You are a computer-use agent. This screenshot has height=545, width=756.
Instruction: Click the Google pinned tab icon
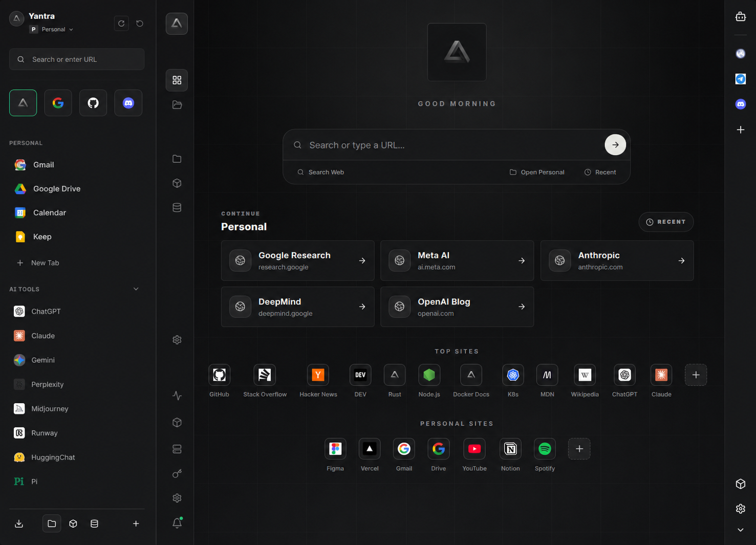click(x=58, y=103)
